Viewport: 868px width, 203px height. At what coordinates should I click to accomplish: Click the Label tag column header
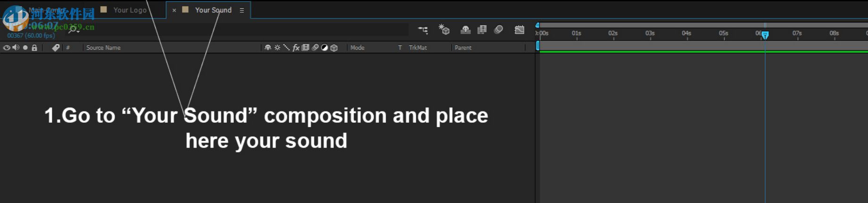coord(56,48)
